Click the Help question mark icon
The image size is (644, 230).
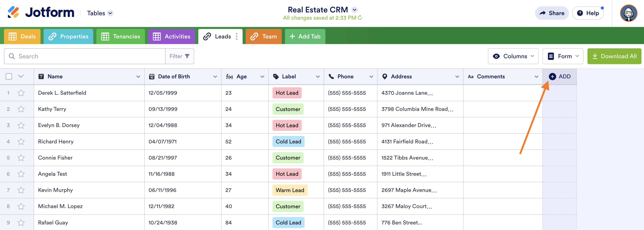(x=580, y=13)
